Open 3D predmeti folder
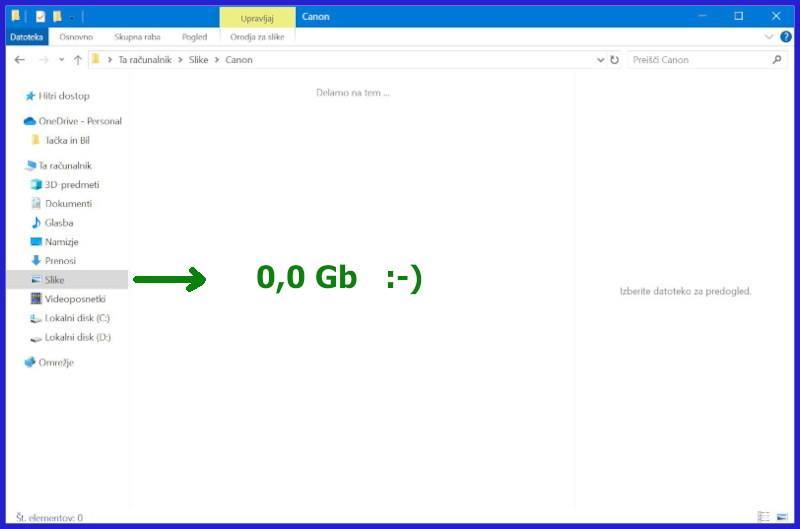Image resolution: width=800 pixels, height=529 pixels. (71, 185)
